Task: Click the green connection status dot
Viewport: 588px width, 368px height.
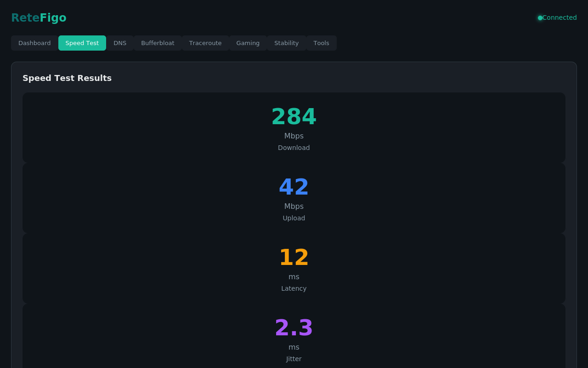Action: tap(540, 18)
